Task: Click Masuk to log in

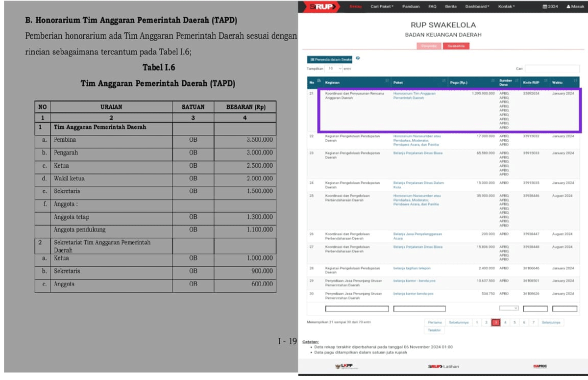Action: tap(575, 6)
